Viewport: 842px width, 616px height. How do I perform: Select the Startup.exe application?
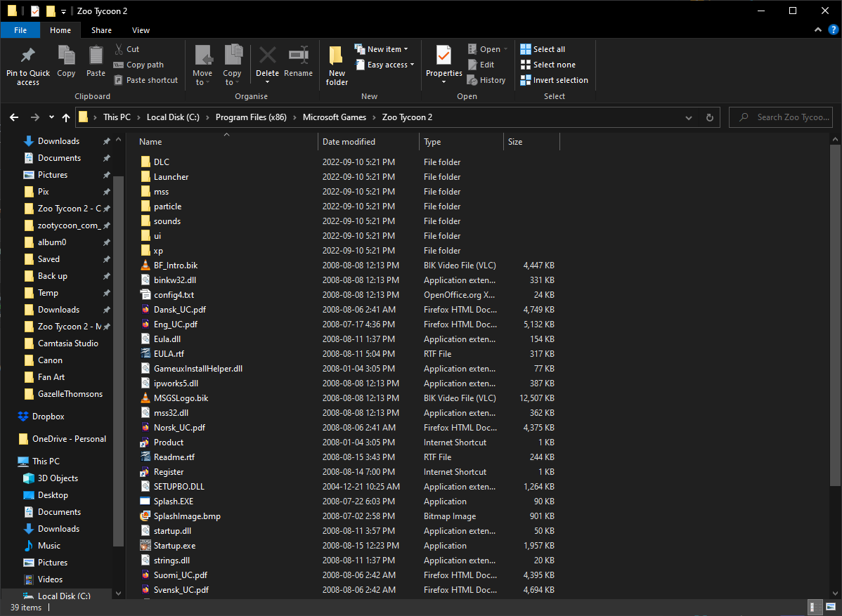click(x=174, y=546)
